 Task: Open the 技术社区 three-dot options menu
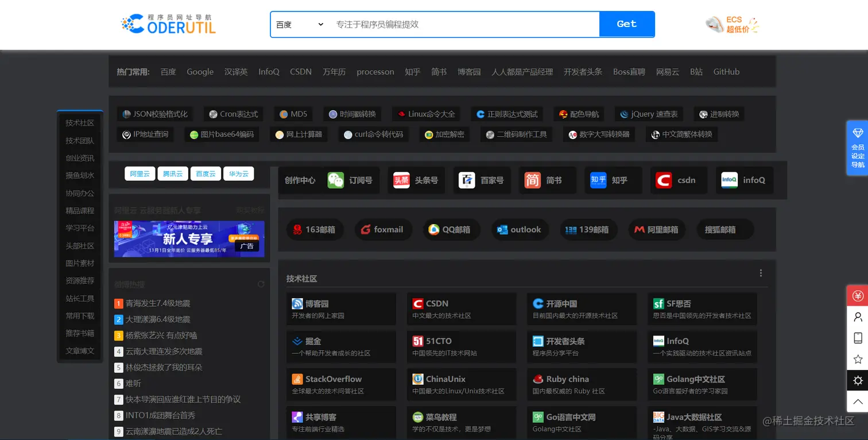(x=761, y=273)
